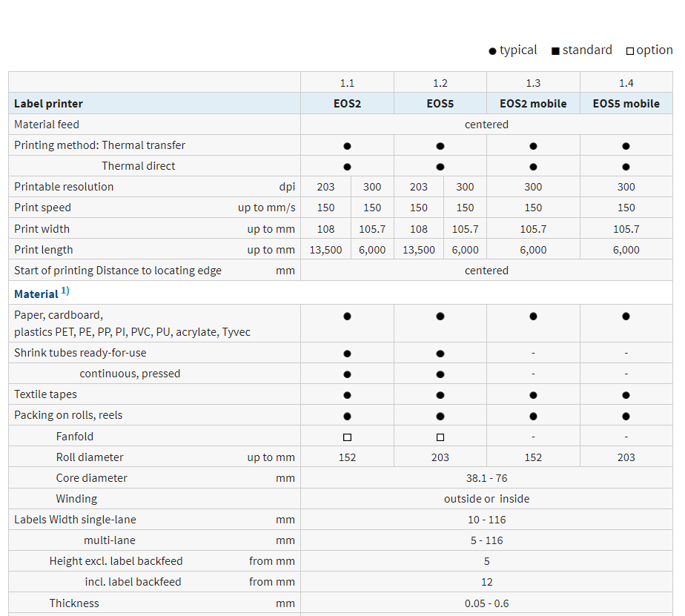Select roll diameter "152" under EOS2
Screen dimensions: 685x616
[x=347, y=457]
